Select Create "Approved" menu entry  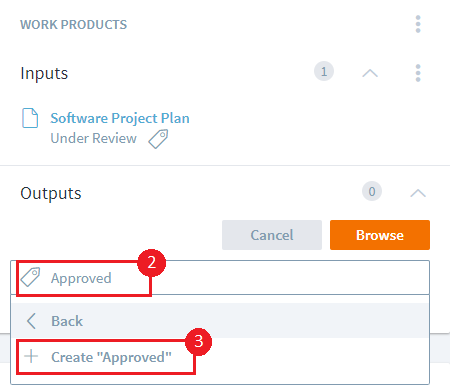click(x=220, y=357)
